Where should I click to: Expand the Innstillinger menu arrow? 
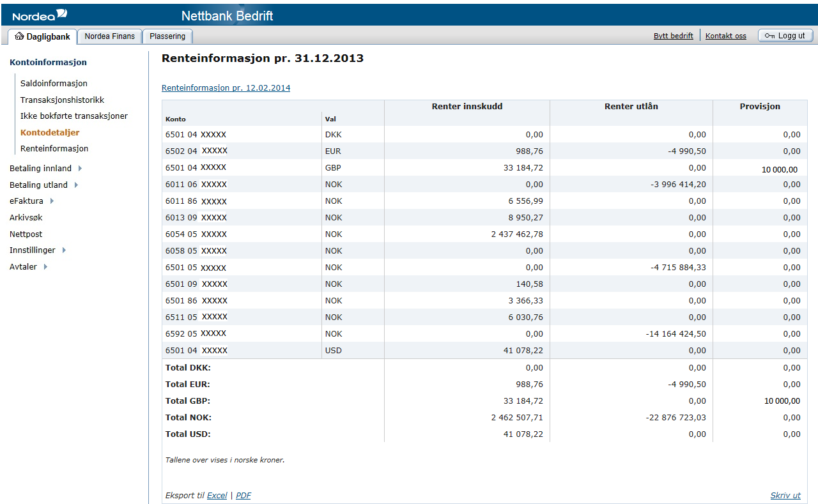click(x=64, y=250)
